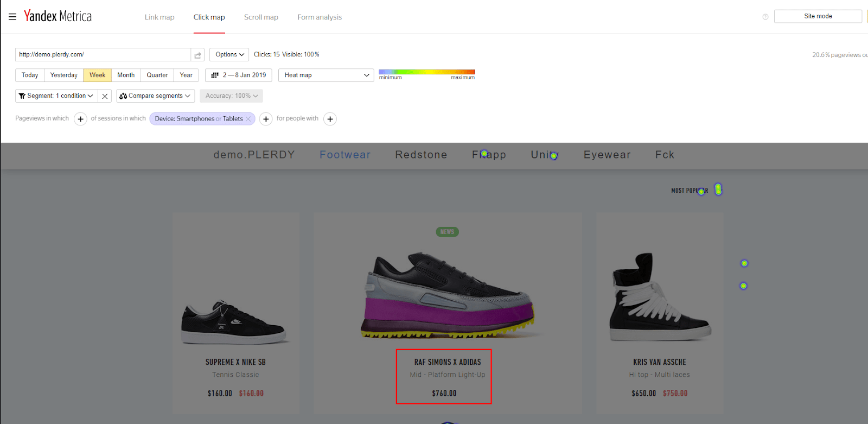This screenshot has height=424, width=868.
Task: Open the calendar date range icon
Action: coord(215,75)
